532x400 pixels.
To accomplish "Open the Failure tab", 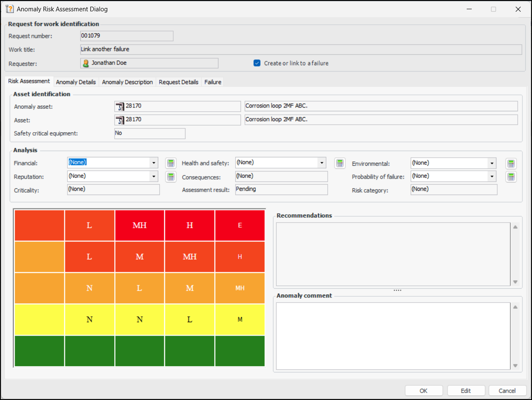I will [213, 82].
